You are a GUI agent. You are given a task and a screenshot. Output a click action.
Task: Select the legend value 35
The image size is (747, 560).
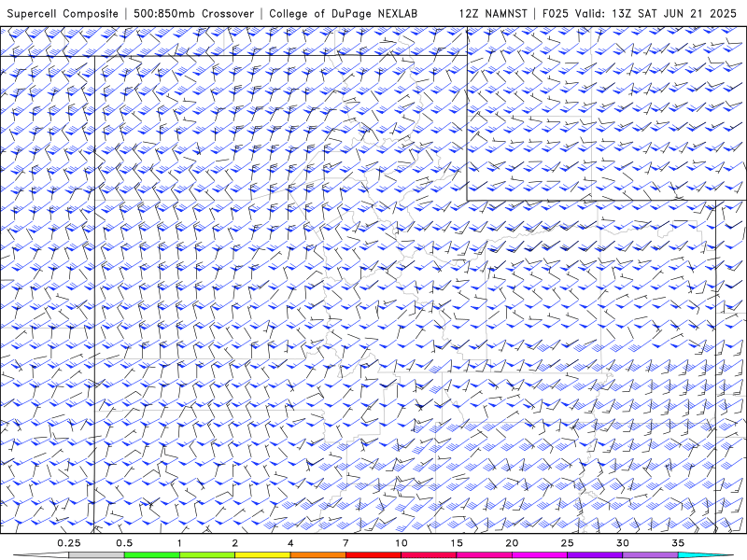(678, 543)
